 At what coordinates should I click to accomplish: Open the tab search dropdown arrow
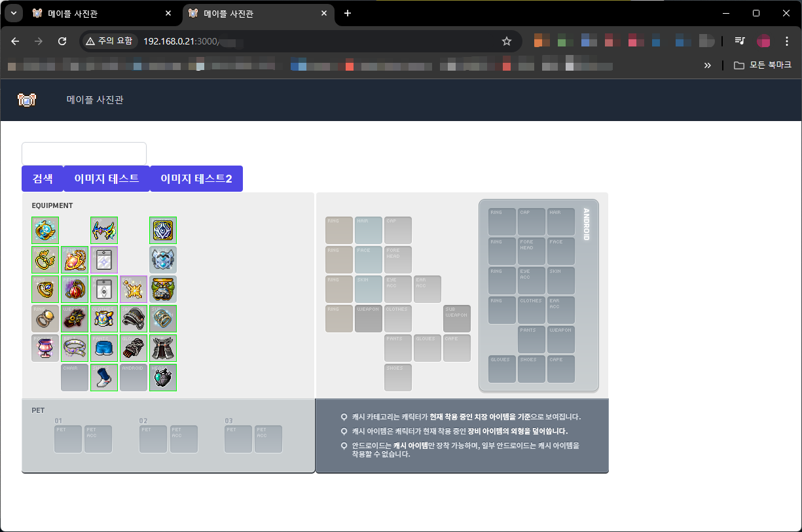[x=13, y=13]
